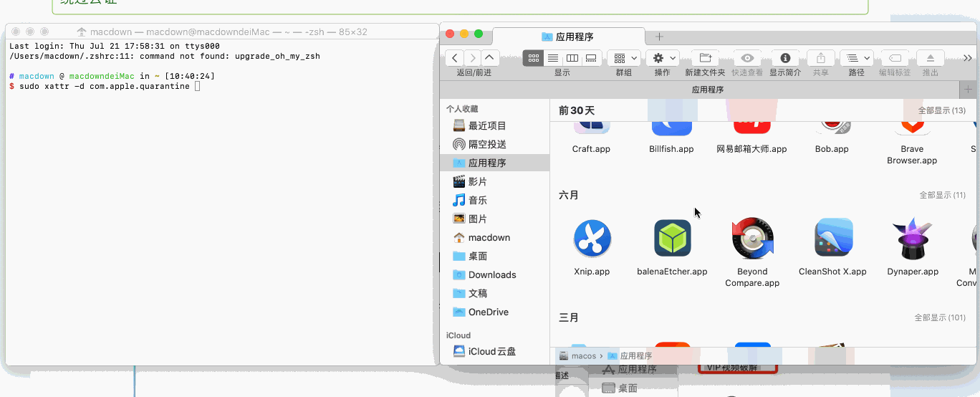Click the Terminal window title bar
The width and height of the screenshot is (980, 397).
tap(222, 32)
